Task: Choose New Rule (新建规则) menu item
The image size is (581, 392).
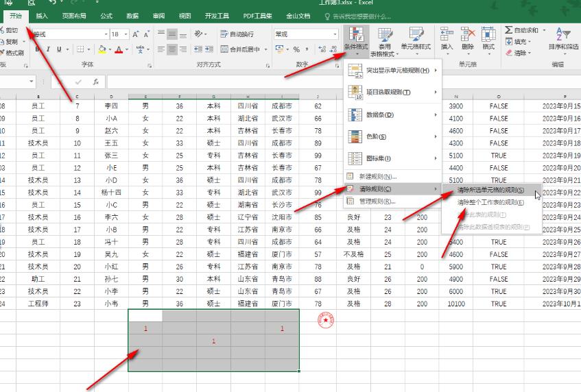Action: [x=393, y=177]
